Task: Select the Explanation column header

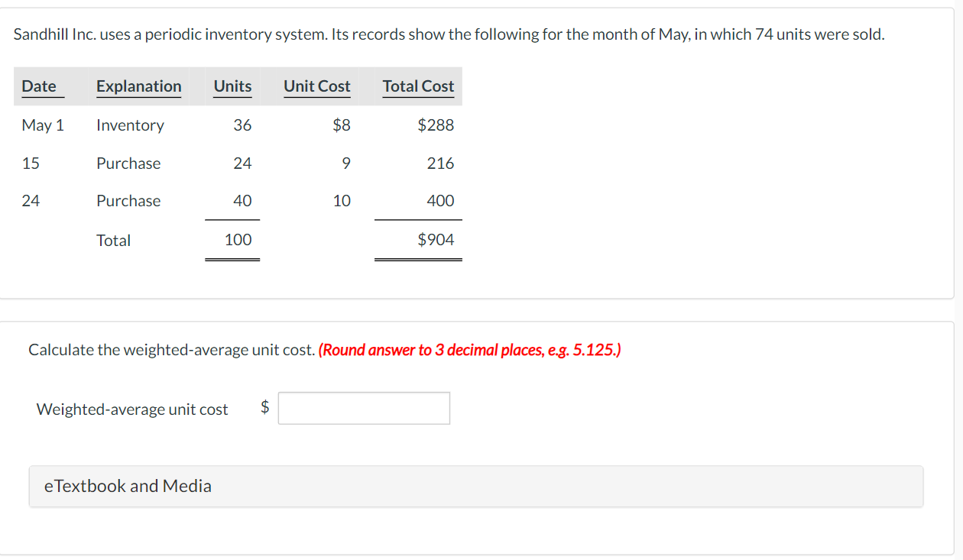Action: coord(138,86)
